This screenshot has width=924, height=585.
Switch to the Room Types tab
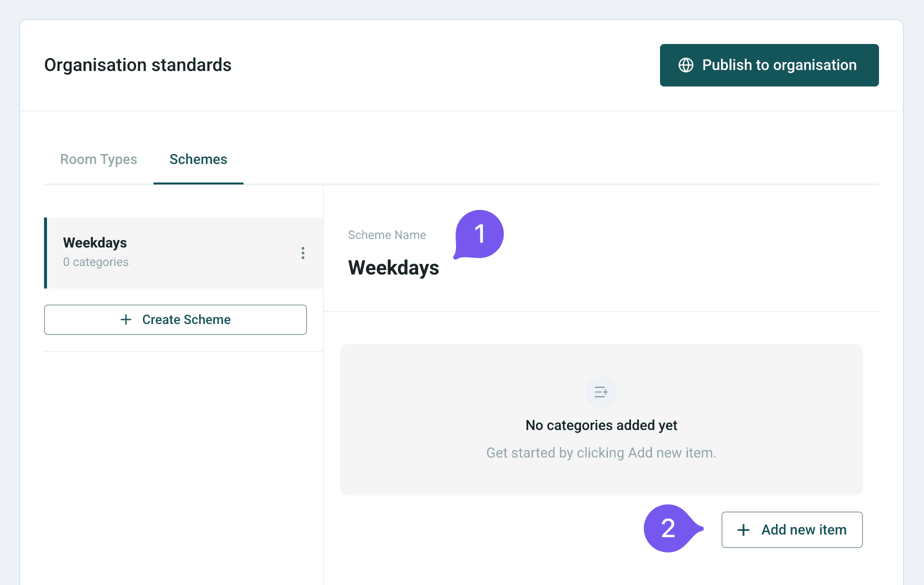point(98,159)
